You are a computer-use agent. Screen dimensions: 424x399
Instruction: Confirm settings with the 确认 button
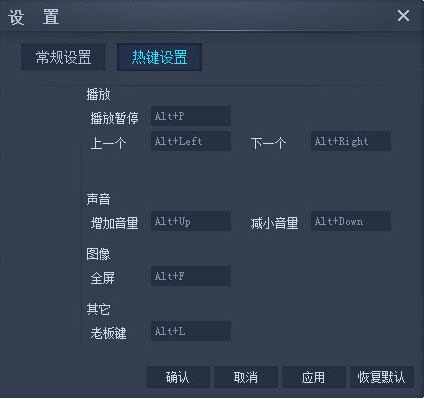178,377
